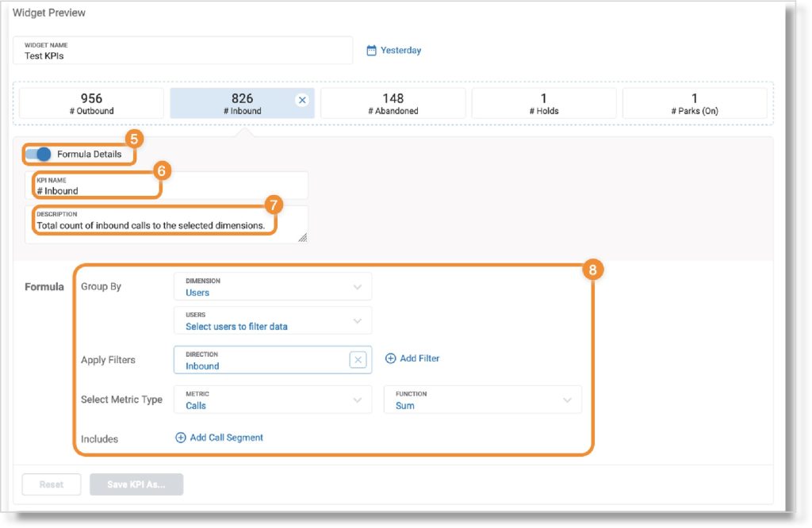Open the Yesterday date range link

[400, 50]
